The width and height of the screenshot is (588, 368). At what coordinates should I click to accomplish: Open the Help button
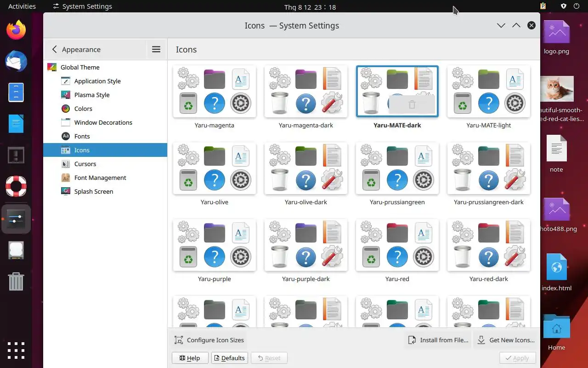tap(190, 358)
